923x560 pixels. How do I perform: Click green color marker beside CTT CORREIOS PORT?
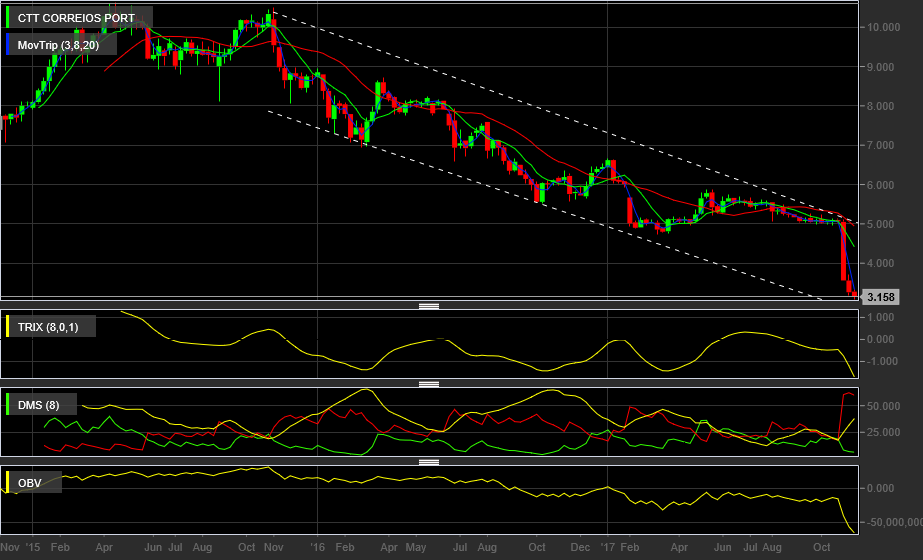8,18
